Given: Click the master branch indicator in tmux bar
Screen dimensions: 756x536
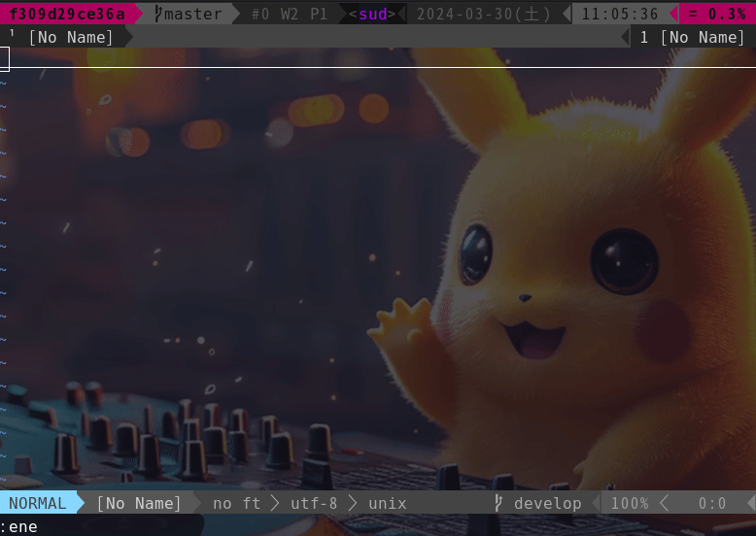Looking at the screenshot, I should point(192,14).
